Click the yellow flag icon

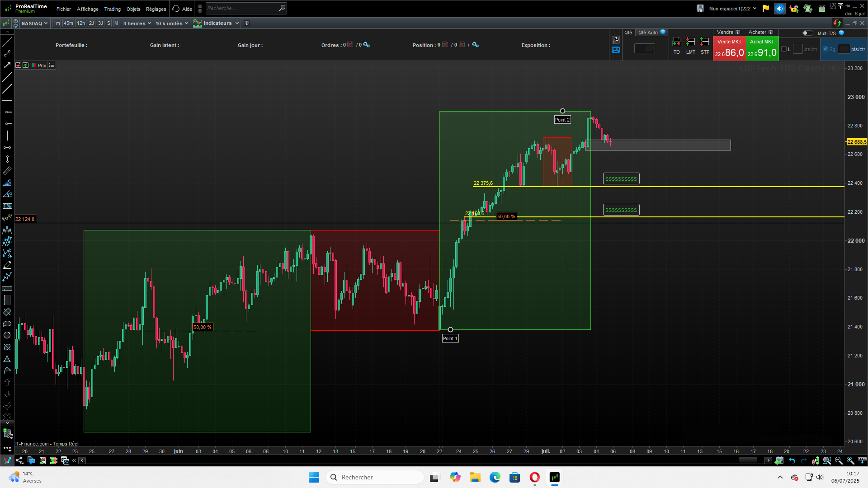click(765, 9)
